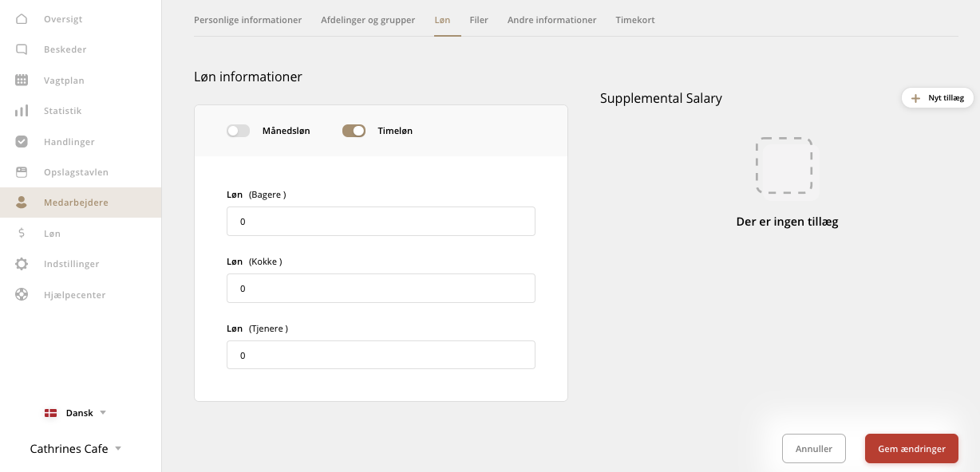Click the Handlinger checkmark icon
The height and width of the screenshot is (472, 980).
pos(22,142)
